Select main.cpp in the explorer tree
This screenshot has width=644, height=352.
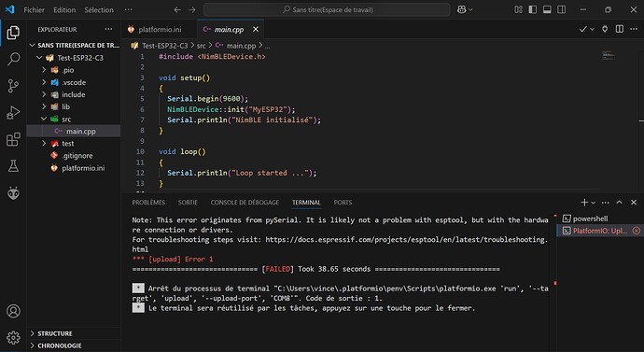(74, 132)
